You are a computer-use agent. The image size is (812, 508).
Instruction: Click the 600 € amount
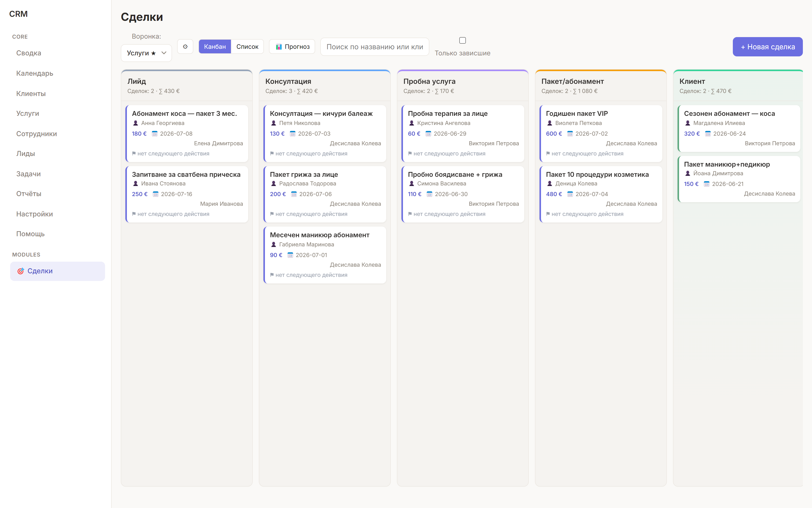click(x=554, y=134)
